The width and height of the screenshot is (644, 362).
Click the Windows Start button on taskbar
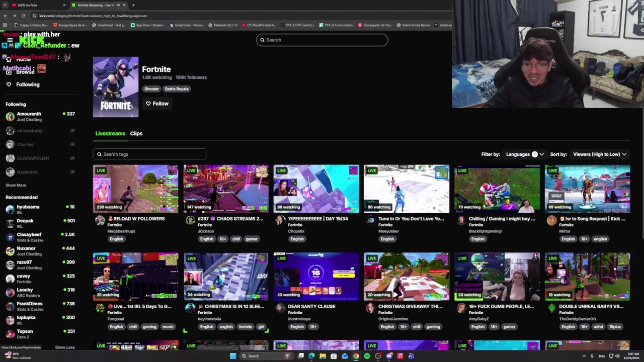click(x=233, y=356)
